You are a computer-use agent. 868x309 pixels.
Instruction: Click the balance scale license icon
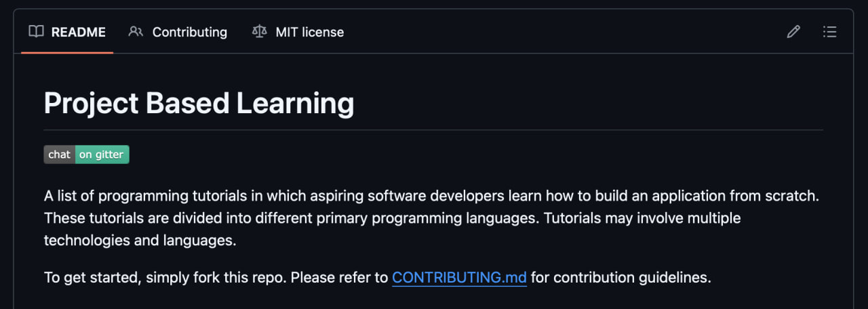[x=259, y=32]
